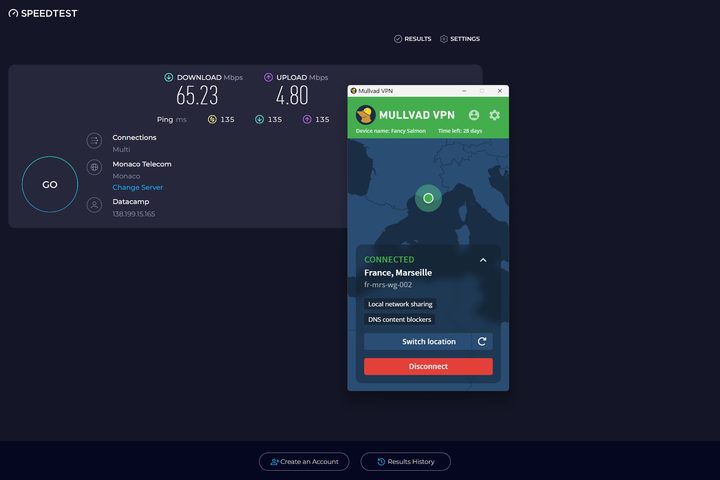Click the upload arrow icon beside UPLOAD

pos(268,77)
